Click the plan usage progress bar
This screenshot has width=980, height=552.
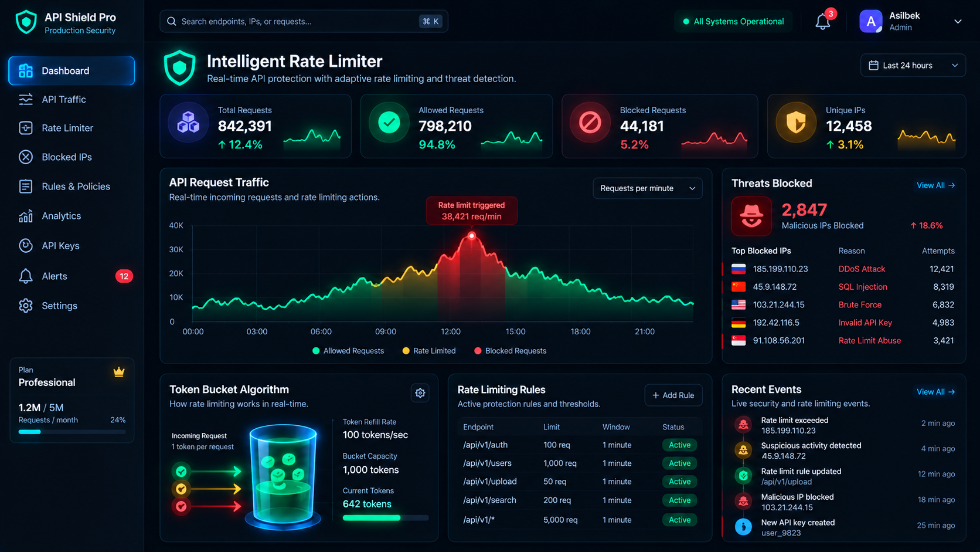[72, 432]
